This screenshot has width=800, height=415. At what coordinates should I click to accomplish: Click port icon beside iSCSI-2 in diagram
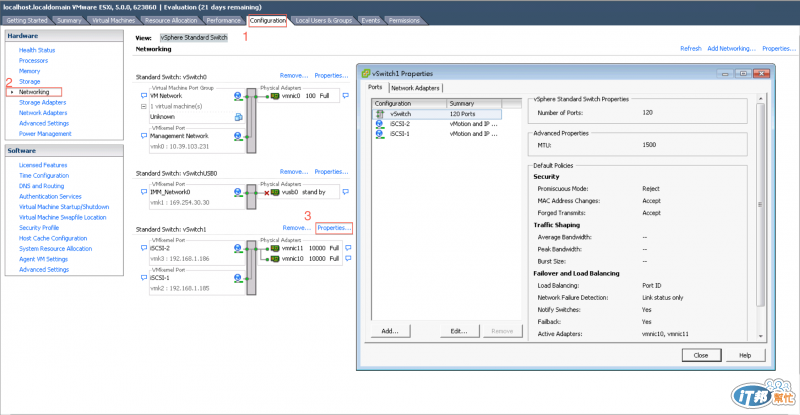click(x=238, y=248)
